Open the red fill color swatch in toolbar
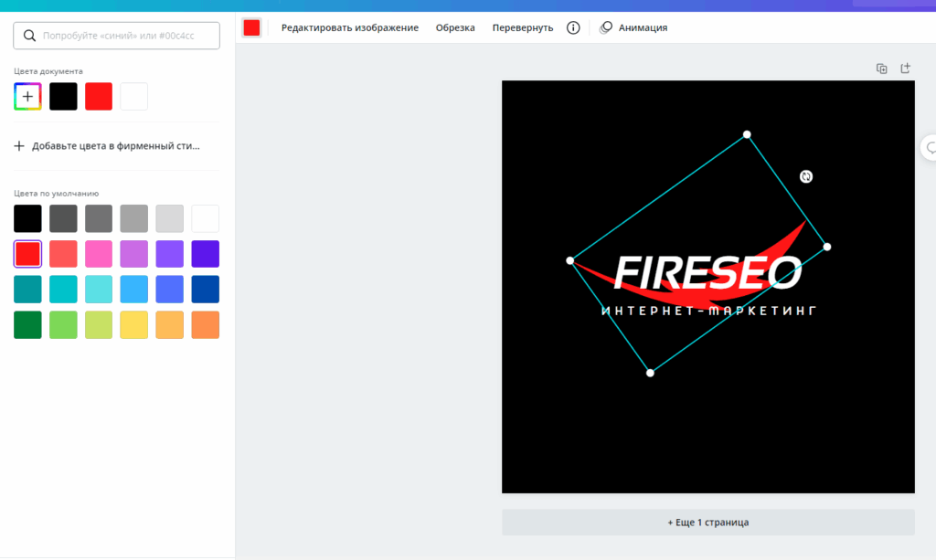Viewport: 936px width, 560px height. 251,27
